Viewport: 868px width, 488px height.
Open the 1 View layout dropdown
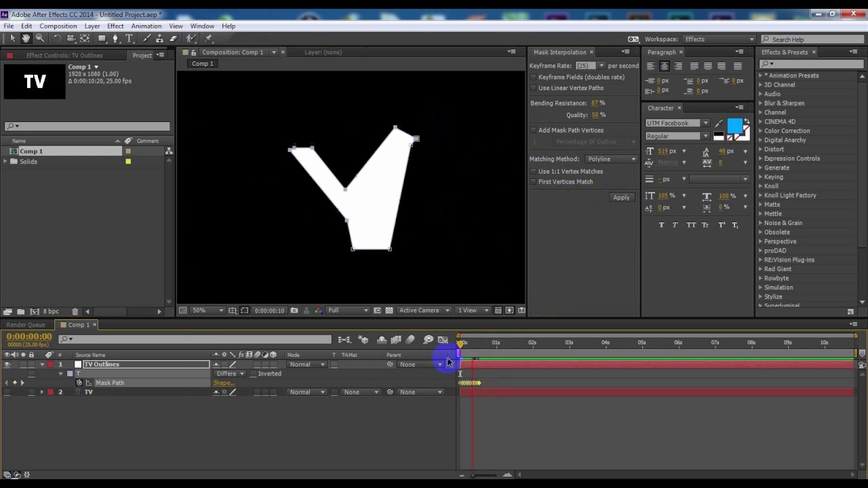click(x=473, y=310)
